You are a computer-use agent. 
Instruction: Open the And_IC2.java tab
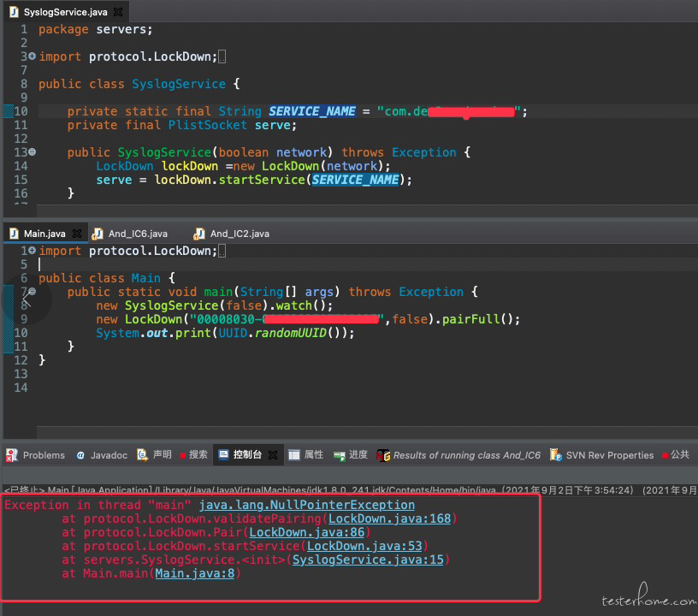(240, 234)
